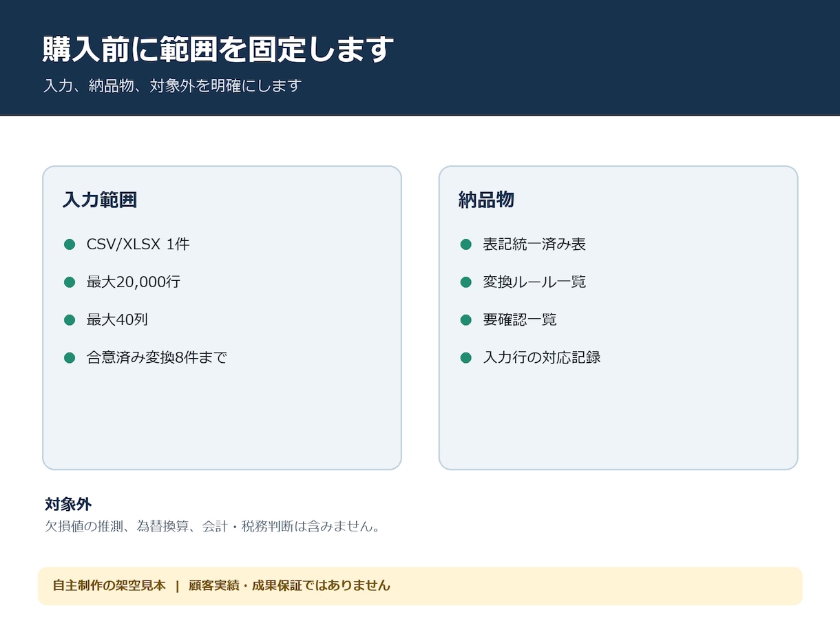Select the 要確認一覧 list item
This screenshot has width=840, height=630.
[520, 319]
